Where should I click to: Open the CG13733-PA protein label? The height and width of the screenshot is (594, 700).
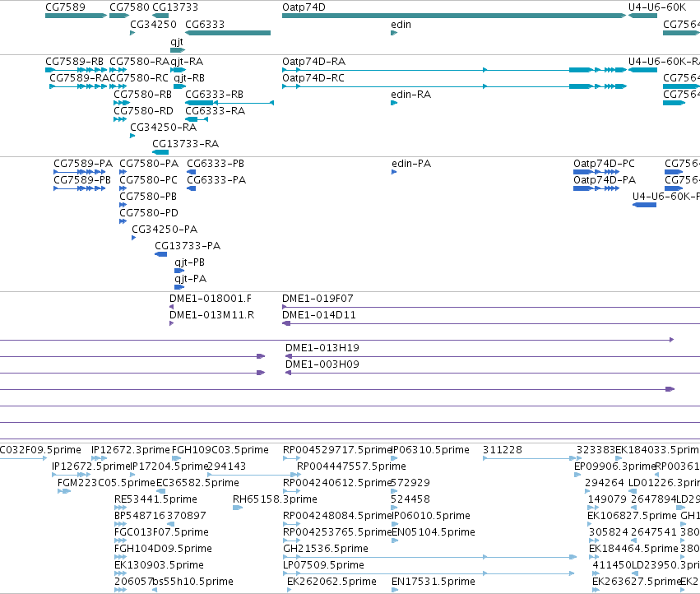pyautogui.click(x=188, y=247)
